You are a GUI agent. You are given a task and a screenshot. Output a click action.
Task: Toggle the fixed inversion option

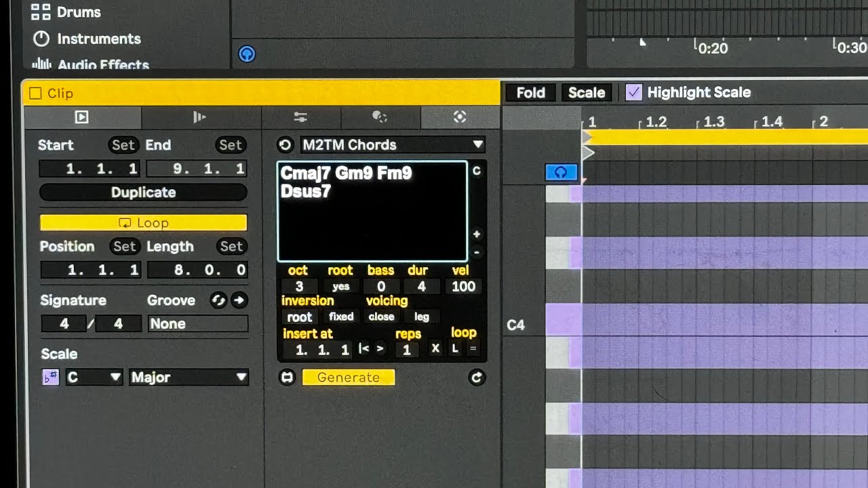[x=340, y=317]
